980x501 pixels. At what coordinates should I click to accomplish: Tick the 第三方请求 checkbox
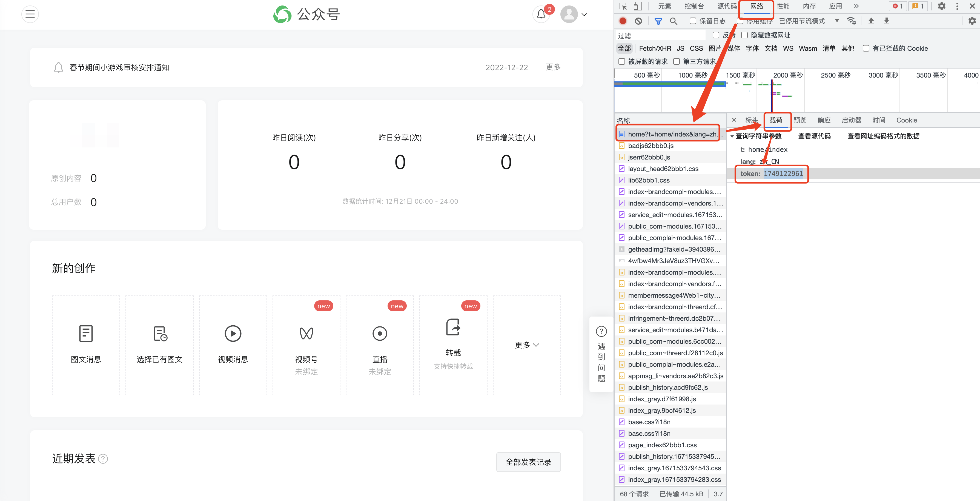point(677,61)
